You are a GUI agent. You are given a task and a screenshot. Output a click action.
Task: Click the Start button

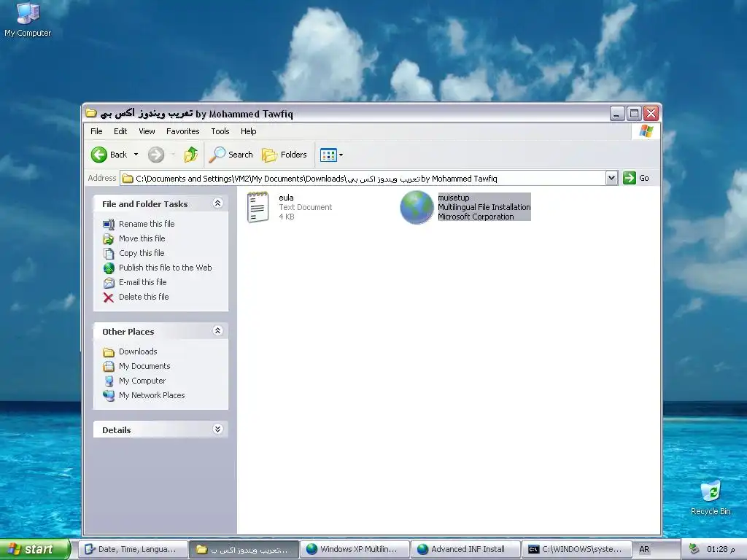coord(34,549)
